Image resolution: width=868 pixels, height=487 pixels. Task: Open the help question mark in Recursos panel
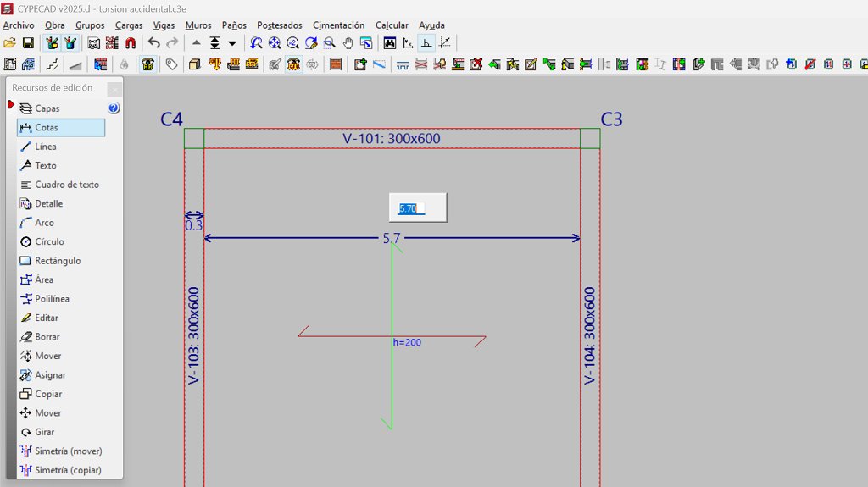click(x=114, y=108)
